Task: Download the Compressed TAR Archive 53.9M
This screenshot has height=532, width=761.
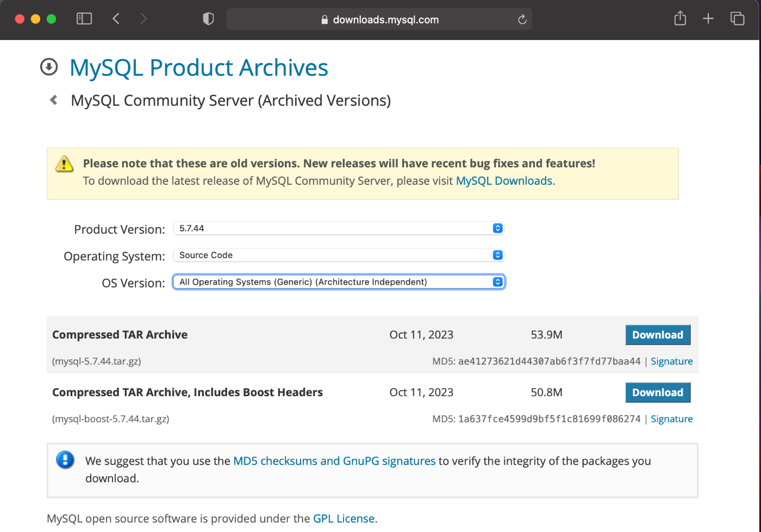Action: [658, 335]
